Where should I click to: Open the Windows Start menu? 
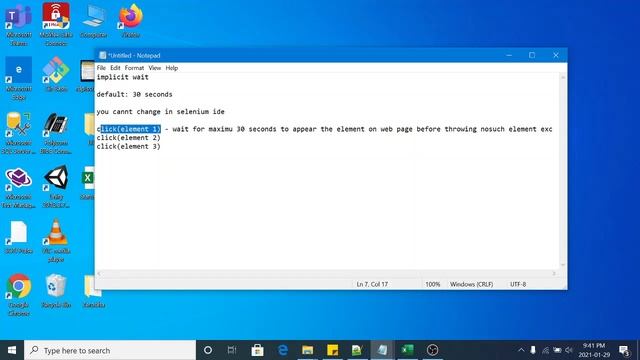pos(12,350)
